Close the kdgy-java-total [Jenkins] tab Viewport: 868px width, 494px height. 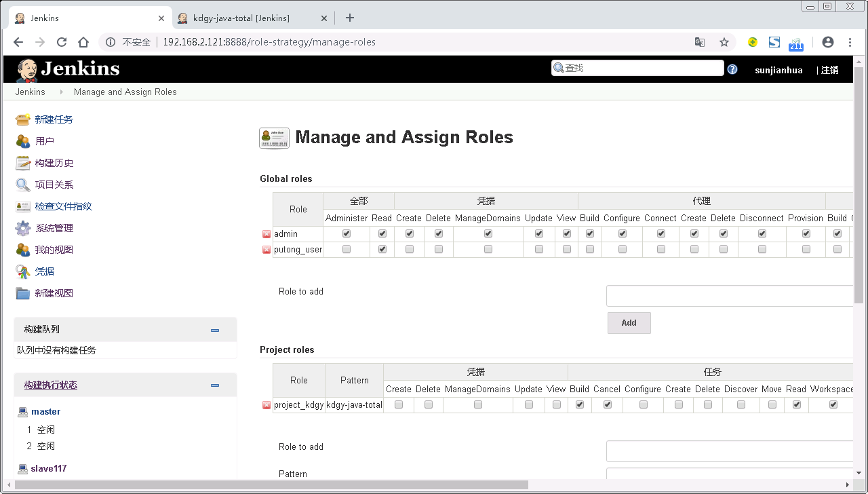tap(324, 18)
